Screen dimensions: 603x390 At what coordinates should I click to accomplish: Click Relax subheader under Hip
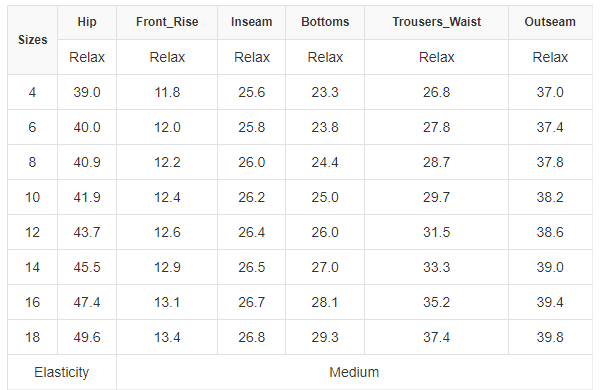pyautogui.click(x=87, y=57)
